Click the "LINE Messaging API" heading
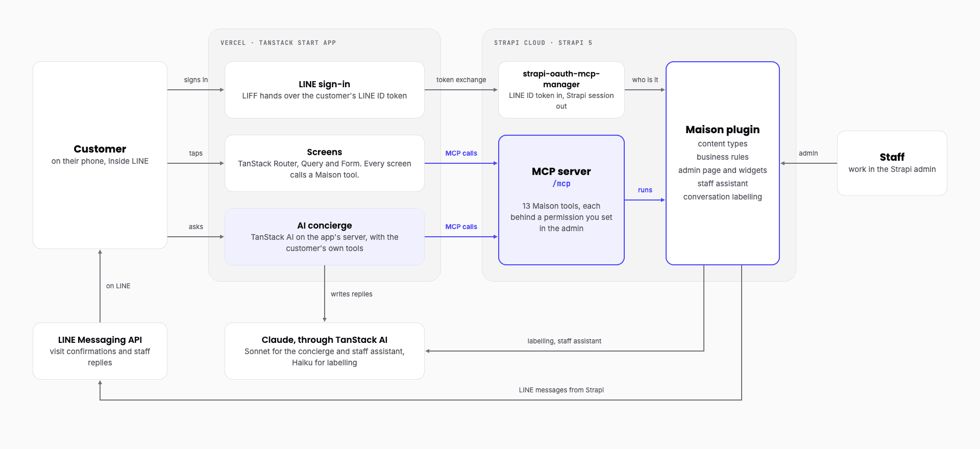This screenshot has width=980, height=449. tap(100, 340)
